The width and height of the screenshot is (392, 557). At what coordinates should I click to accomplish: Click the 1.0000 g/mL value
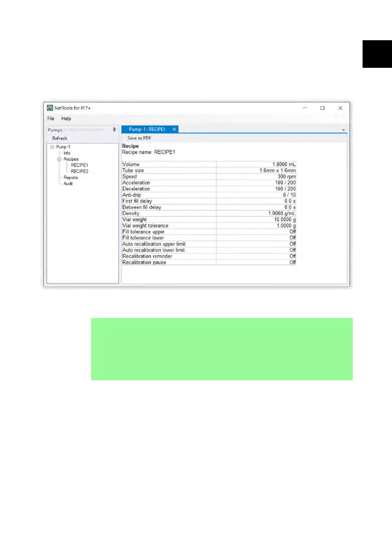(282, 213)
